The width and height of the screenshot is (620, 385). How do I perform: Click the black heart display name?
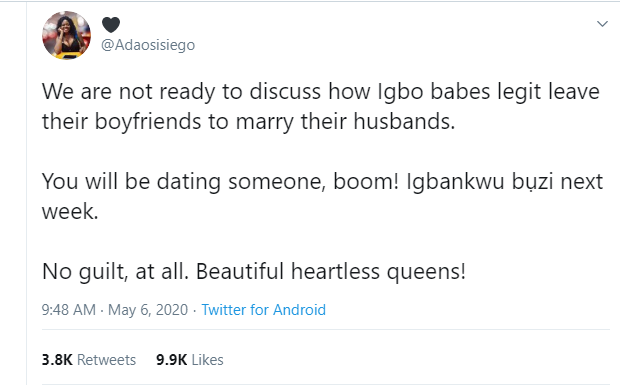click(x=111, y=25)
